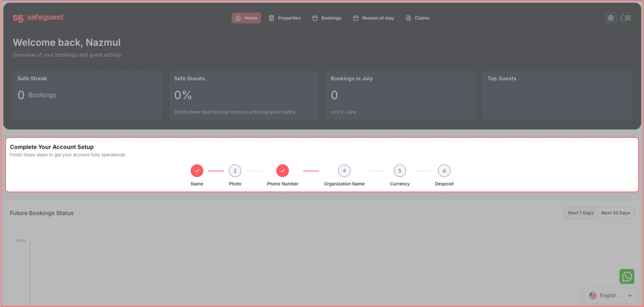644x307 pixels.
Task: Click the document icon beside Claims
Action: pyautogui.click(x=408, y=18)
